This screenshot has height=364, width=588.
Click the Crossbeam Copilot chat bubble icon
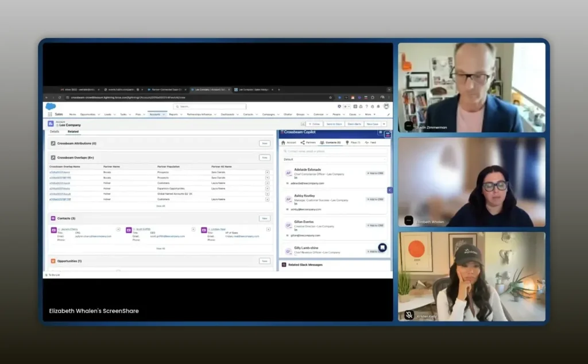(382, 247)
